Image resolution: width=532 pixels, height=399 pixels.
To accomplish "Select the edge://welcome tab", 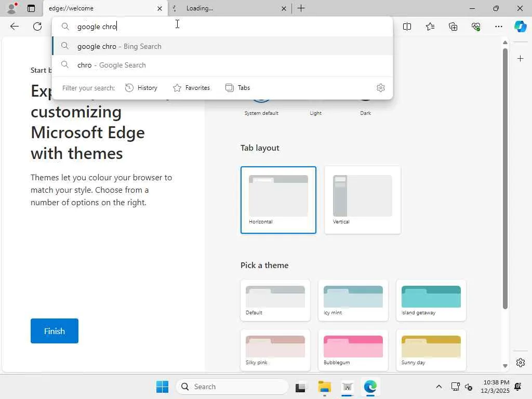I will point(105,8).
